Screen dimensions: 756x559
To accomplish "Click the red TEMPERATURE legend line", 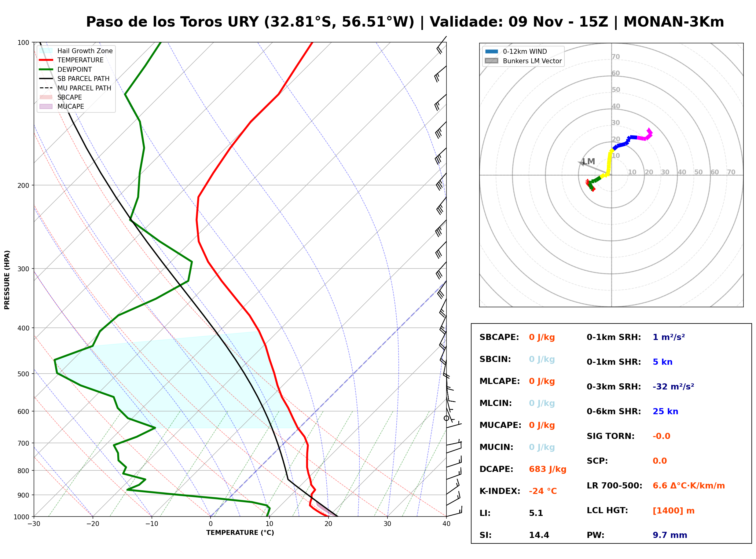I will click(46, 60).
